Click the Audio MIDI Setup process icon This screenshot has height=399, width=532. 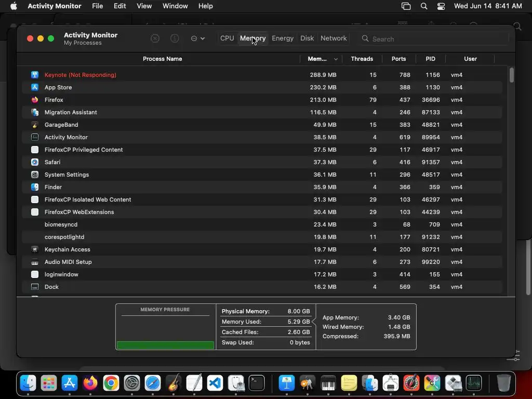click(35, 262)
